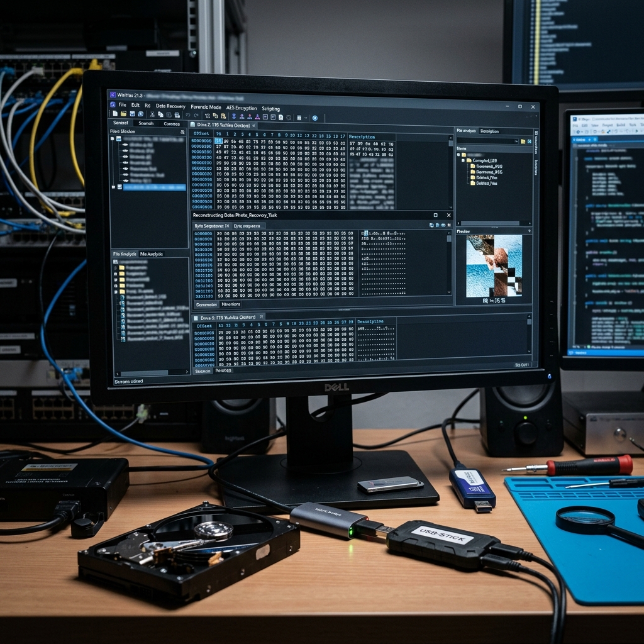Click the Description column header in Drive Z view
Viewport: 644px width, 644px height.
362,136
